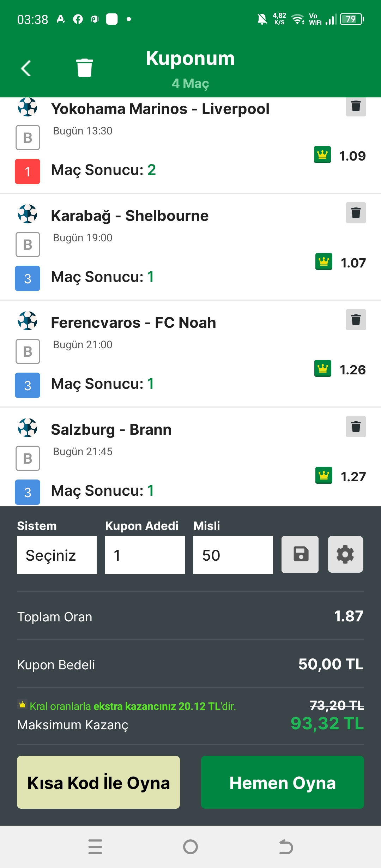The height and width of the screenshot is (868, 381).
Task: Toggle banko B box for Ferencvaros match
Action: click(28, 351)
